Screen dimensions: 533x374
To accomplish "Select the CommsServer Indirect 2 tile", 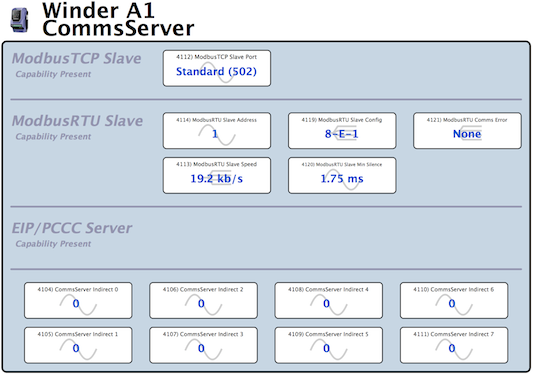I will (x=203, y=301).
